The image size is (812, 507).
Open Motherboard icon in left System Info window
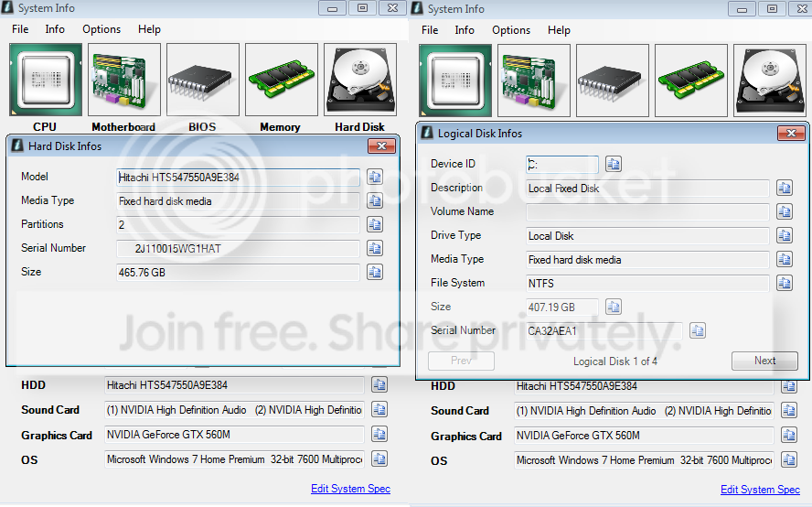tap(124, 80)
